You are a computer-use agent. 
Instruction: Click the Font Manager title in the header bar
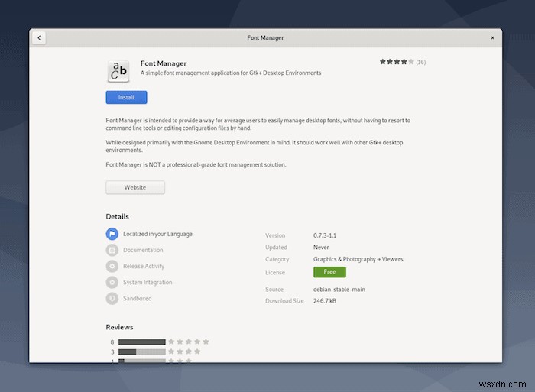[x=265, y=38]
